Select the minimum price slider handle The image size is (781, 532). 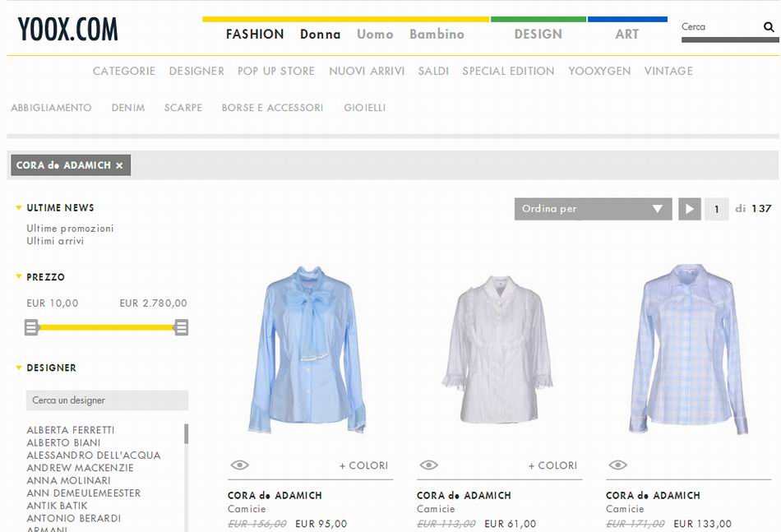pos(31,327)
